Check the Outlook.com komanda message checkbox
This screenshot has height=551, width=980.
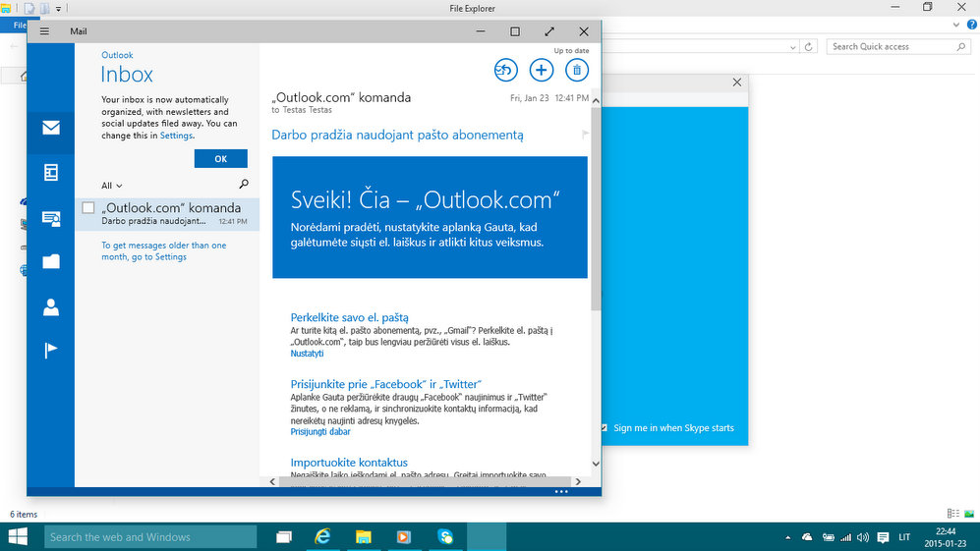[x=88, y=208]
